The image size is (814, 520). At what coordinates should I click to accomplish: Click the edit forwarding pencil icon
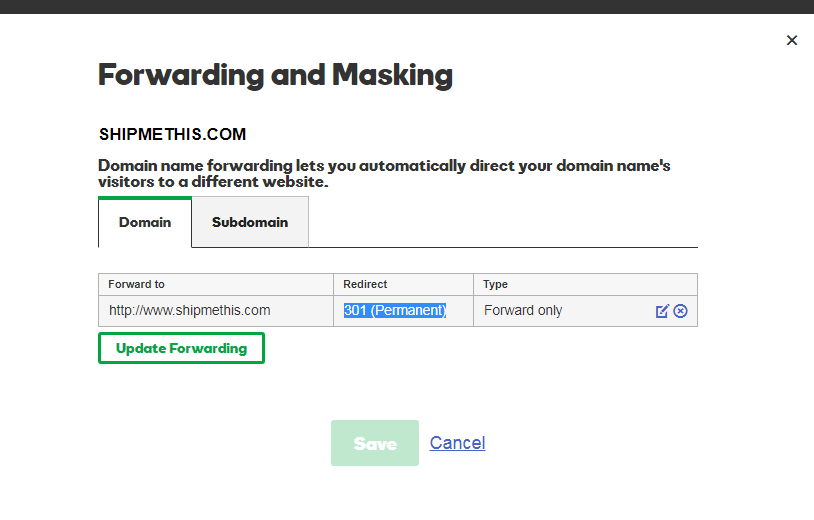click(x=662, y=311)
